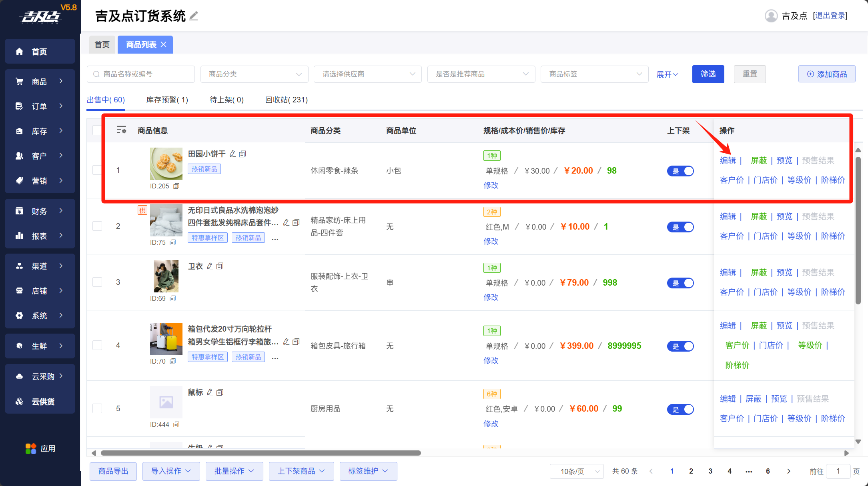
Task: Toggle shelf switch off for 田园小饼干
Action: coord(680,171)
